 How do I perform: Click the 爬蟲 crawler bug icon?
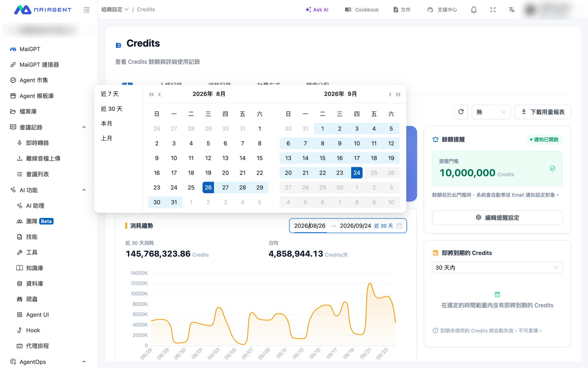click(x=20, y=299)
